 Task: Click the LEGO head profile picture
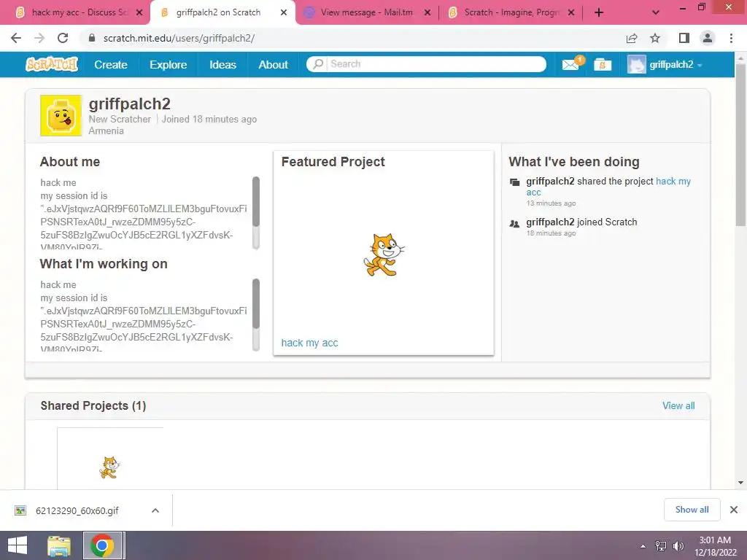click(61, 115)
